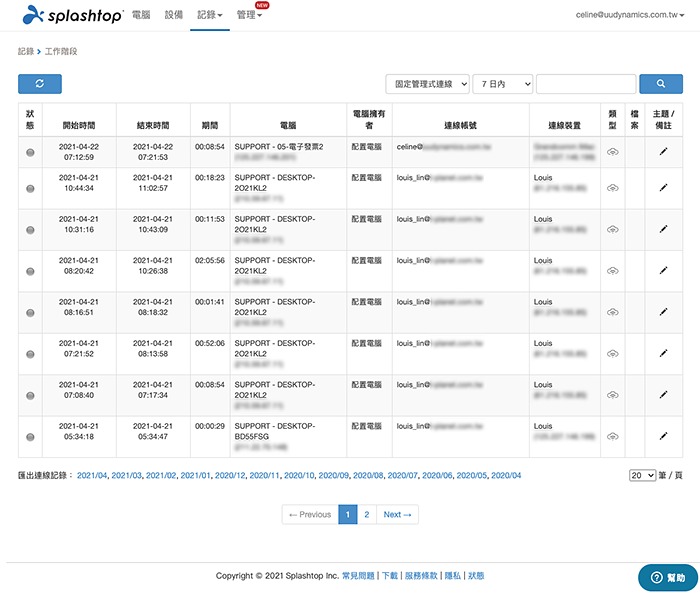Open the 7 日內 time range dropdown
The width and height of the screenshot is (700, 599).
pos(502,85)
